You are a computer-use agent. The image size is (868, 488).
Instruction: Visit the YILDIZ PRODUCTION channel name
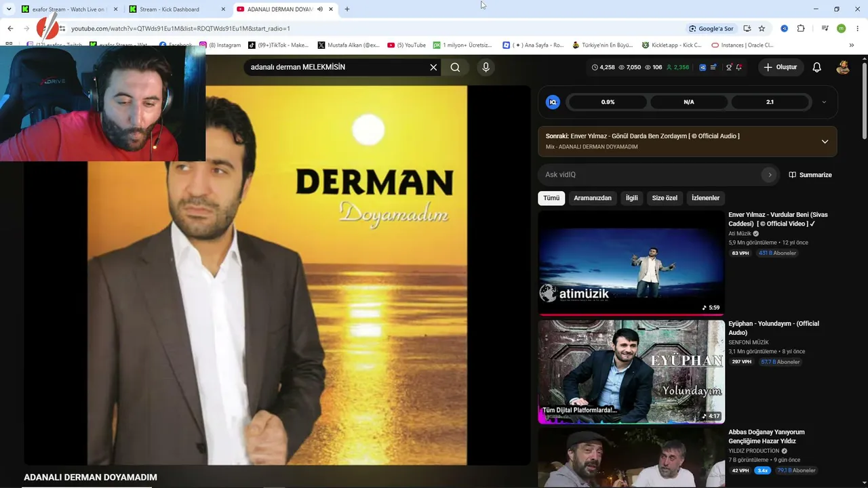point(754,451)
